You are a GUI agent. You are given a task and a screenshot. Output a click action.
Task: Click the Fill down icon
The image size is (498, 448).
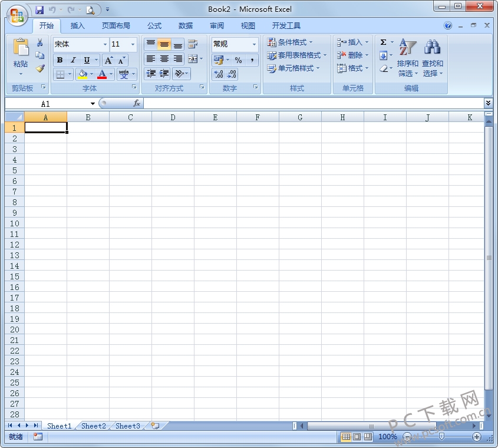click(383, 55)
